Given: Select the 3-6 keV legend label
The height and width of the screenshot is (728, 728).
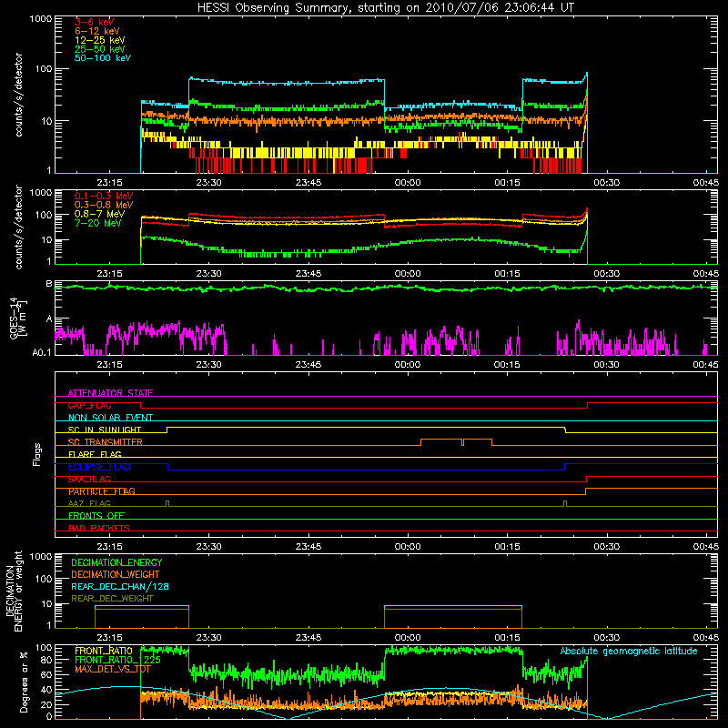Looking at the screenshot, I should tap(95, 22).
